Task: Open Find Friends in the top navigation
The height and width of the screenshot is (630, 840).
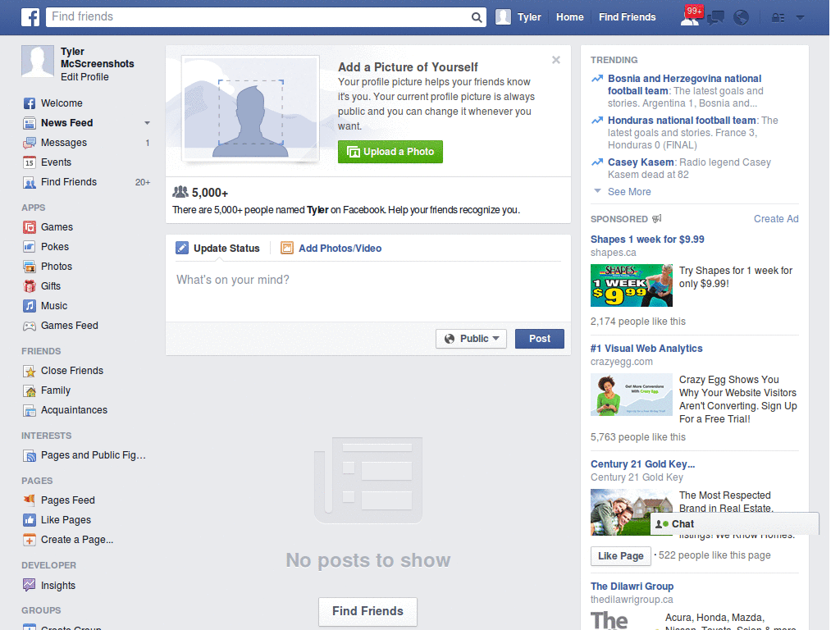Action: (627, 17)
